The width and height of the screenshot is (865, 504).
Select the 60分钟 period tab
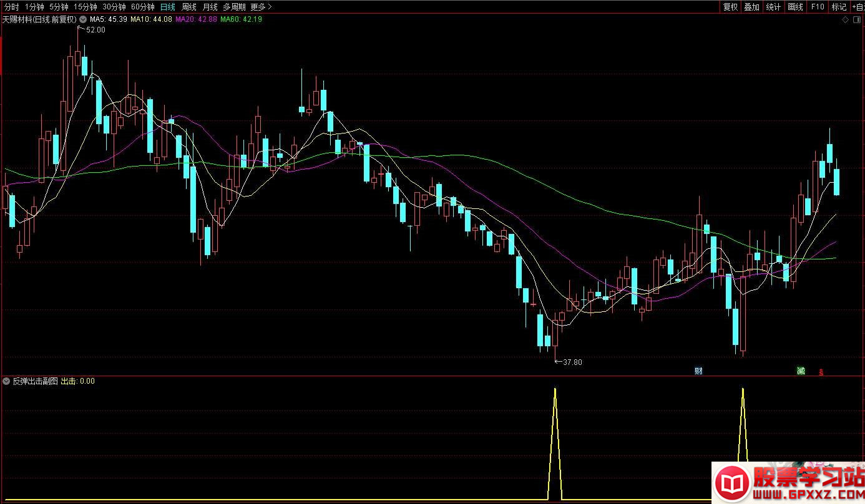[x=142, y=7]
